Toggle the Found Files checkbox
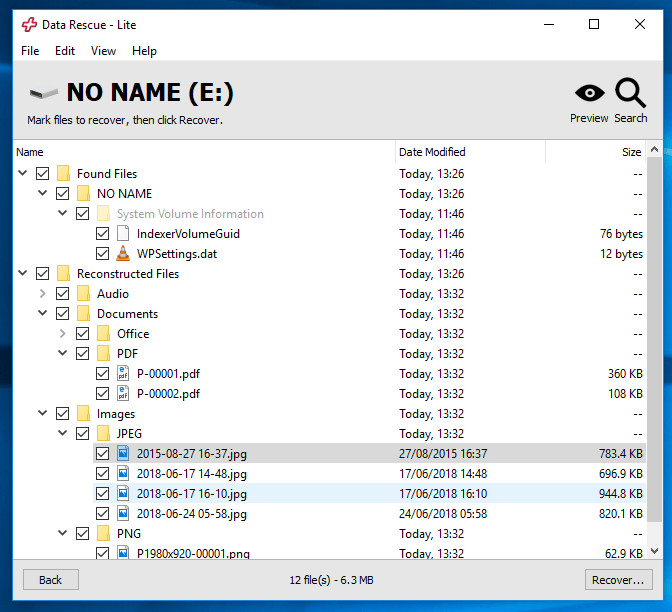The image size is (672, 612). click(42, 174)
